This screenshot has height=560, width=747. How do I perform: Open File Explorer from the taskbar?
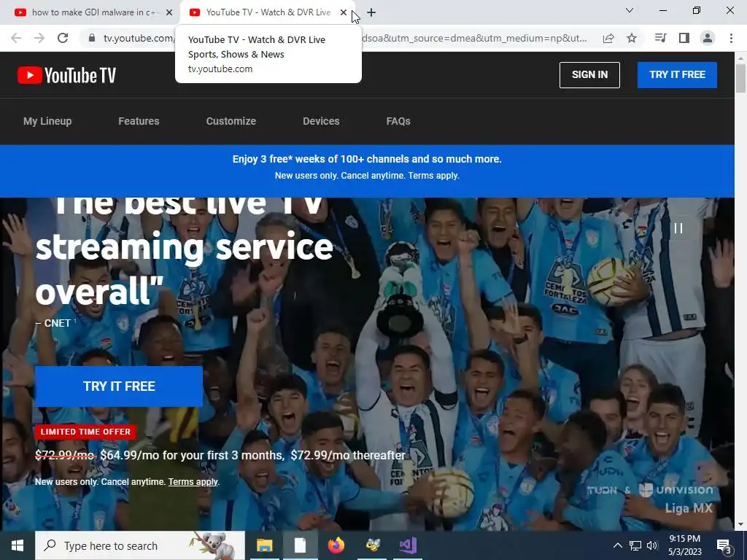(265, 545)
